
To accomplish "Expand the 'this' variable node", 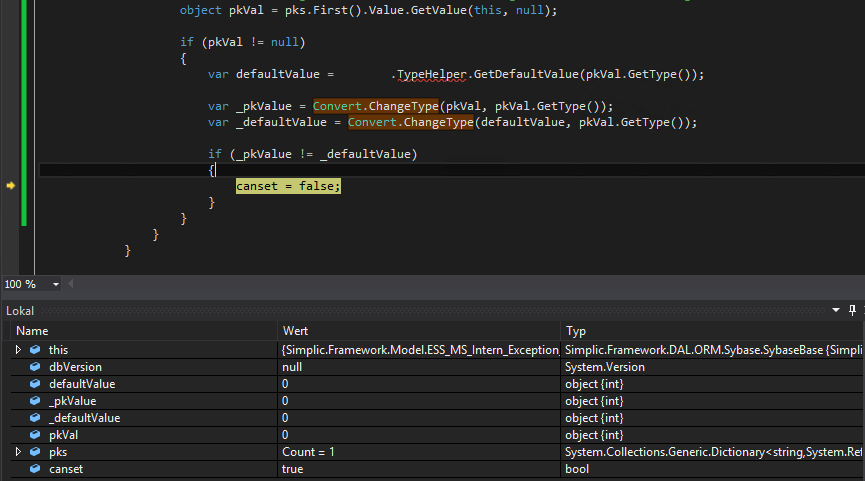I will click(x=18, y=350).
